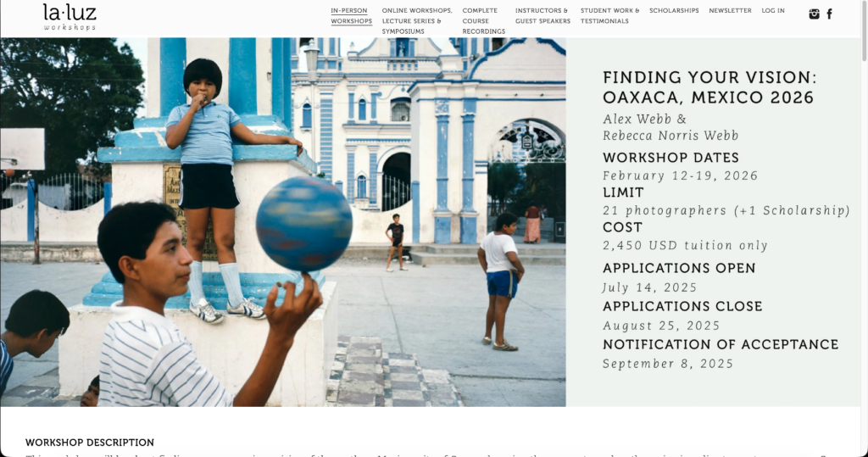Open Instructors & Guest Speakers page

[542, 16]
